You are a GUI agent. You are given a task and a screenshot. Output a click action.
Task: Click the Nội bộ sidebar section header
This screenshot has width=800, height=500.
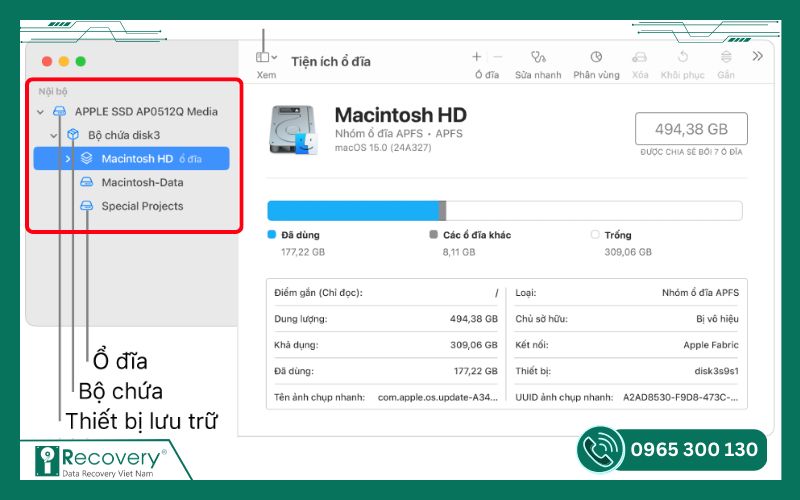point(53,91)
